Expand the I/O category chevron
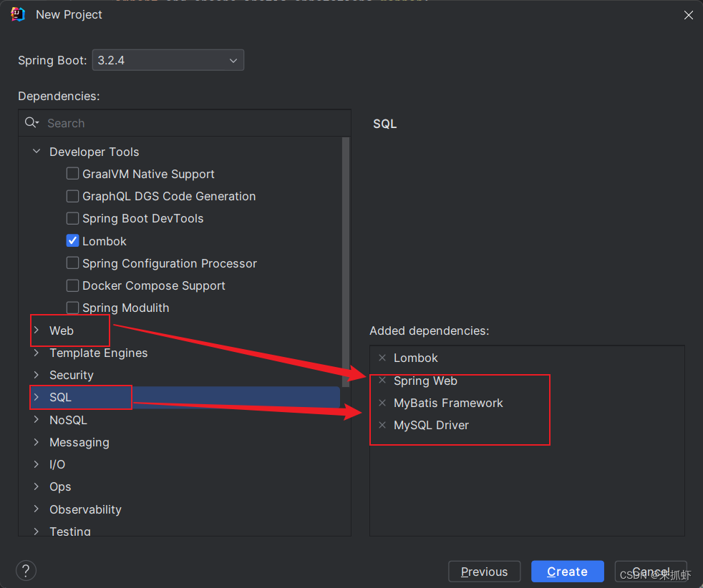 click(37, 464)
